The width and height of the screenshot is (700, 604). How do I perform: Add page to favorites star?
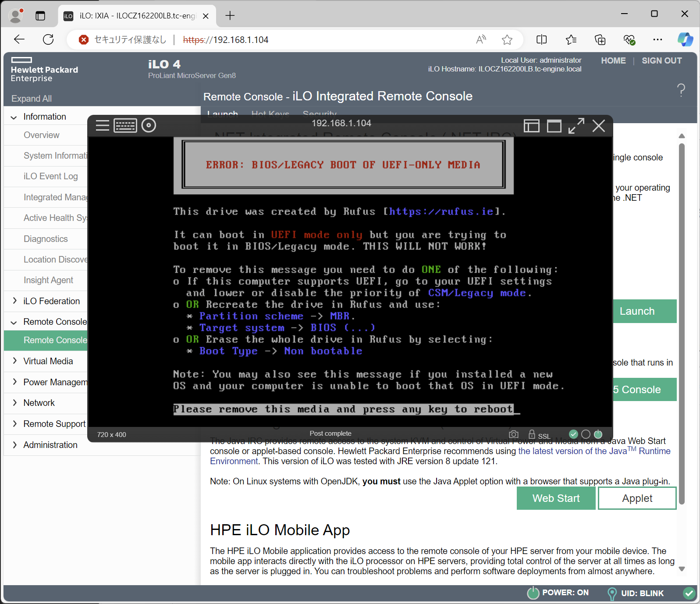507,40
